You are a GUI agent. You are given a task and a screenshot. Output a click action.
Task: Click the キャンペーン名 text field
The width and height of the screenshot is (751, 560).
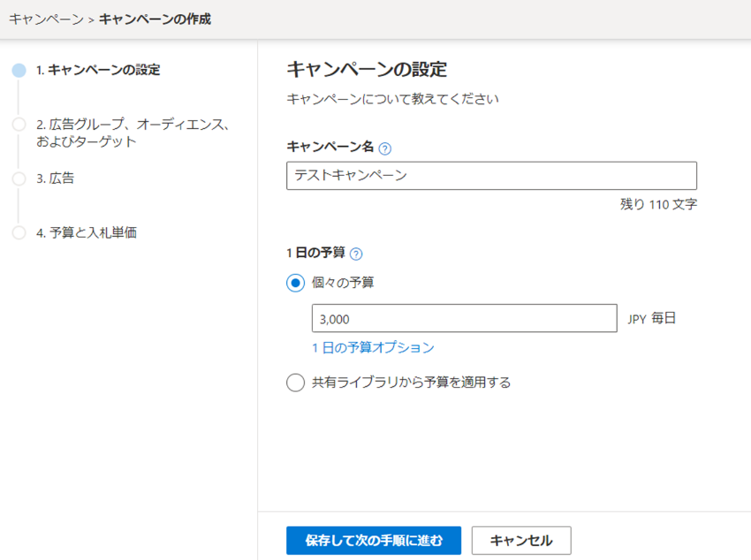point(491,176)
